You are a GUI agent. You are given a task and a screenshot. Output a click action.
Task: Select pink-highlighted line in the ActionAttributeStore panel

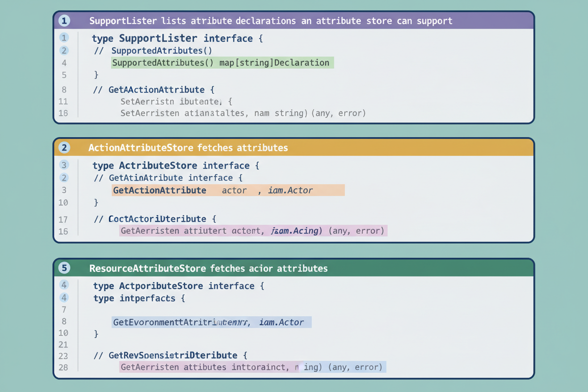pos(253,231)
